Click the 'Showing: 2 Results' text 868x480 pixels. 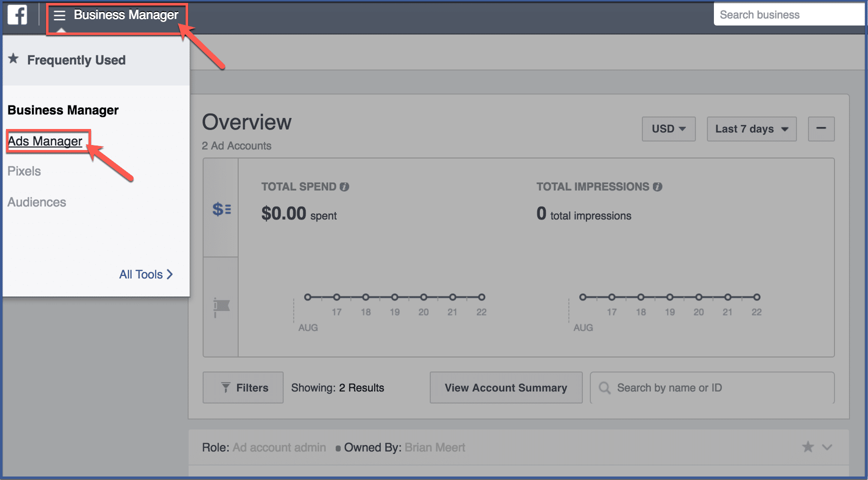[x=338, y=388]
